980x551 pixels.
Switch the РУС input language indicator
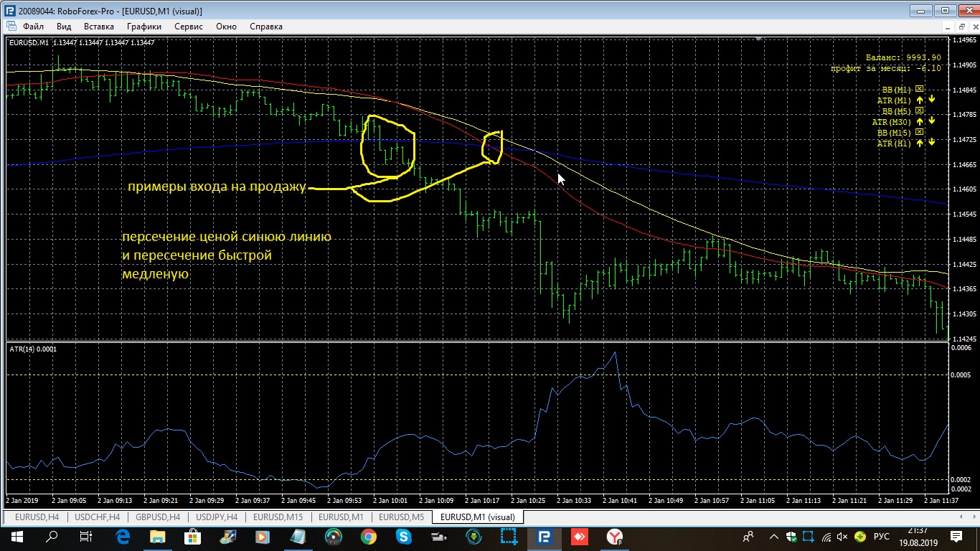pyautogui.click(x=882, y=537)
